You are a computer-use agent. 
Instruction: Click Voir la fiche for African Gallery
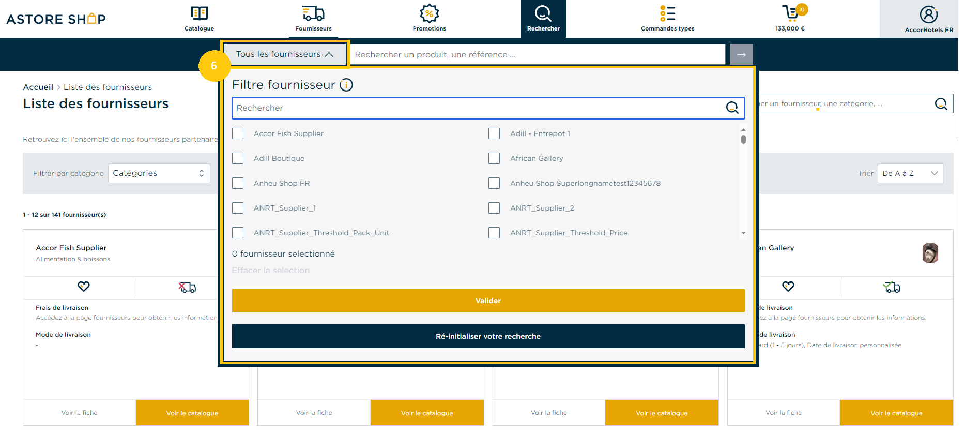pos(784,413)
